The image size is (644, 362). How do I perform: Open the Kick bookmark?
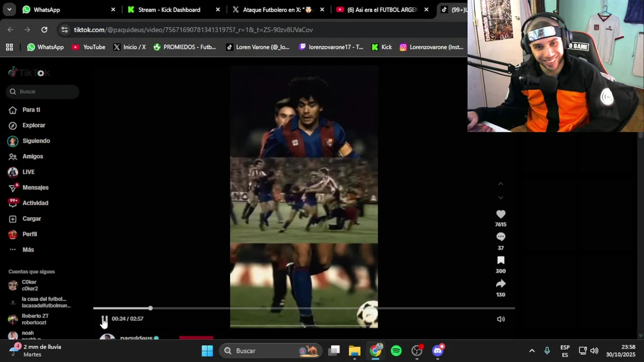(381, 47)
